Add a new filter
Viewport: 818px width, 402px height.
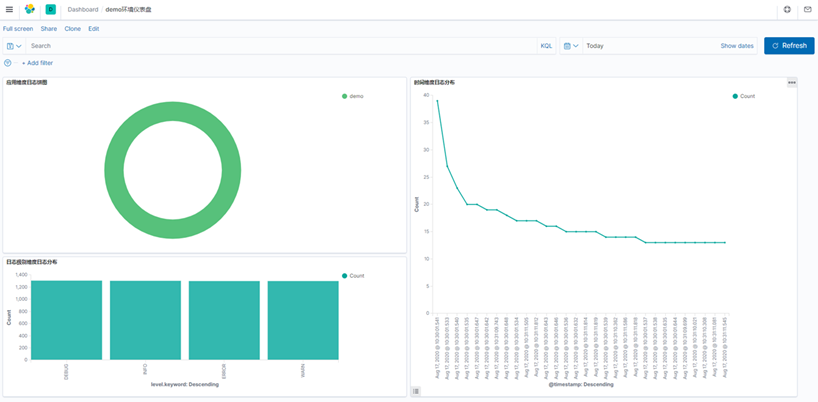point(37,63)
